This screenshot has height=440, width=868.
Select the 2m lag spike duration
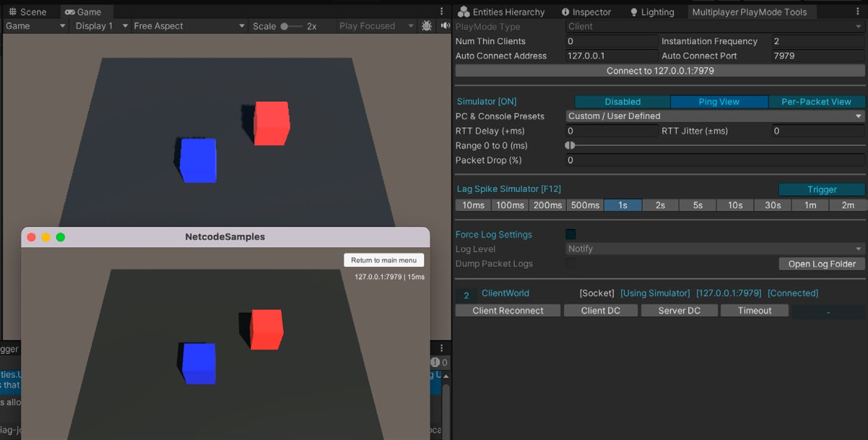[x=847, y=205]
